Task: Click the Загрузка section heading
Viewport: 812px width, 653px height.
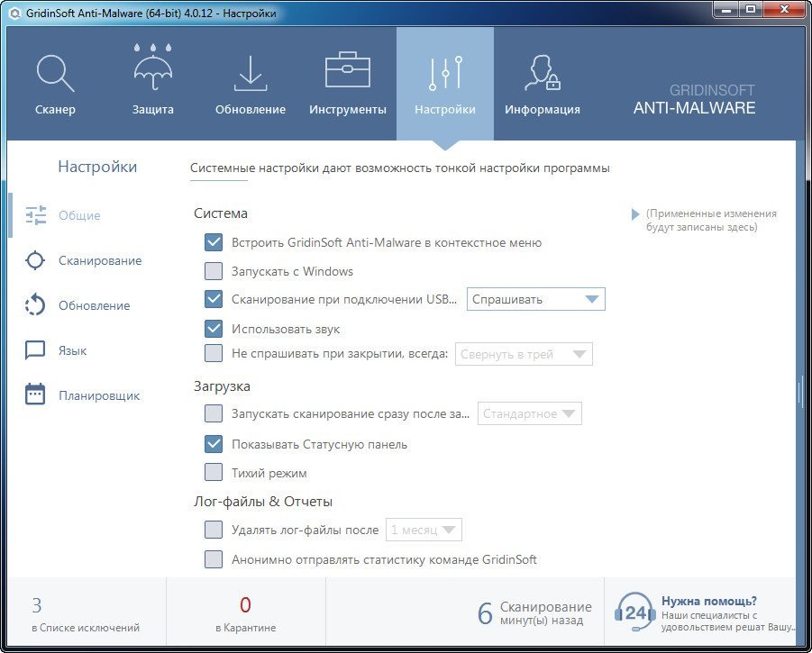Action: click(x=223, y=386)
